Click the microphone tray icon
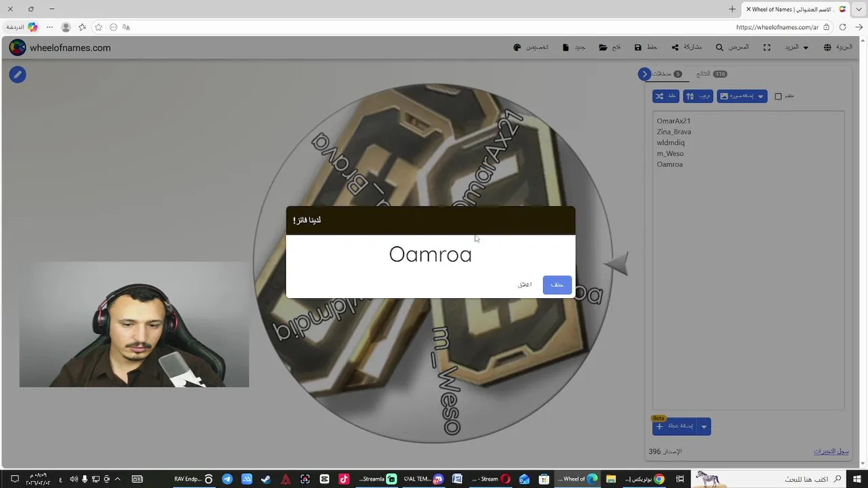This screenshot has height=488, width=868. 85,479
